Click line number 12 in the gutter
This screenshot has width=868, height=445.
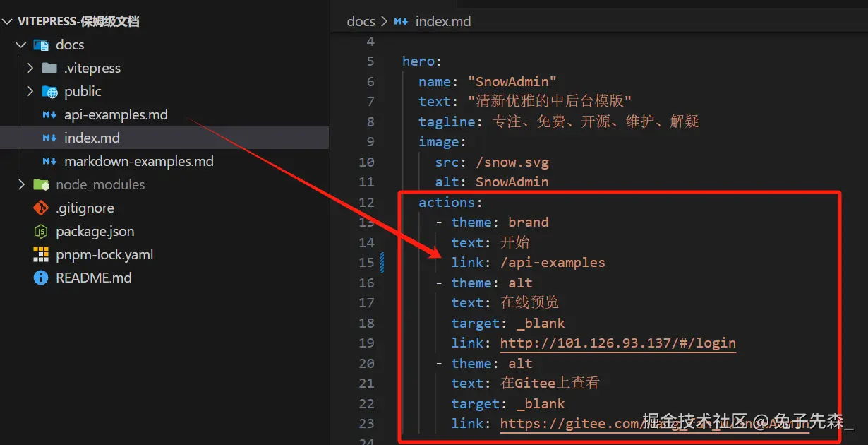tap(366, 203)
